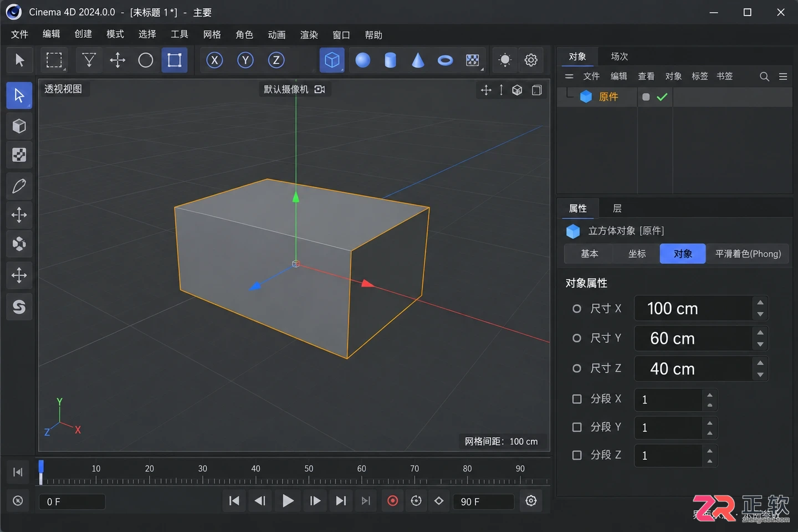Screen dimensions: 798x532
Task: Choose the rectangle selection tool
Action: pyautogui.click(x=54, y=60)
